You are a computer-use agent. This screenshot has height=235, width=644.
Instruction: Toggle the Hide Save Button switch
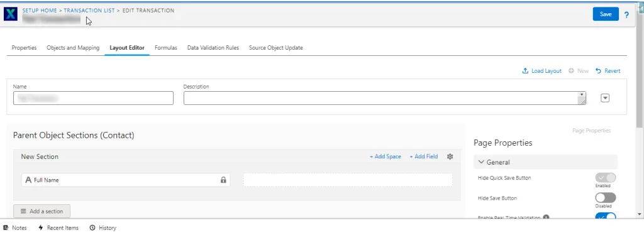coord(606,198)
